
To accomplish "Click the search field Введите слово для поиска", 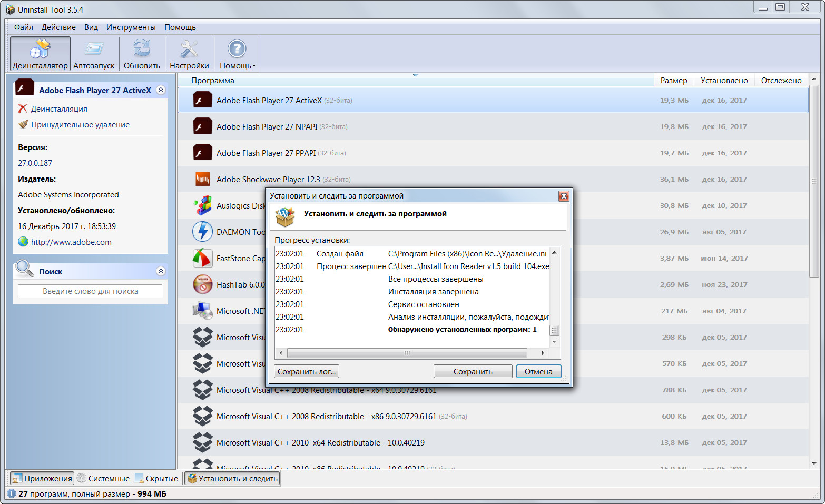I will [x=91, y=291].
